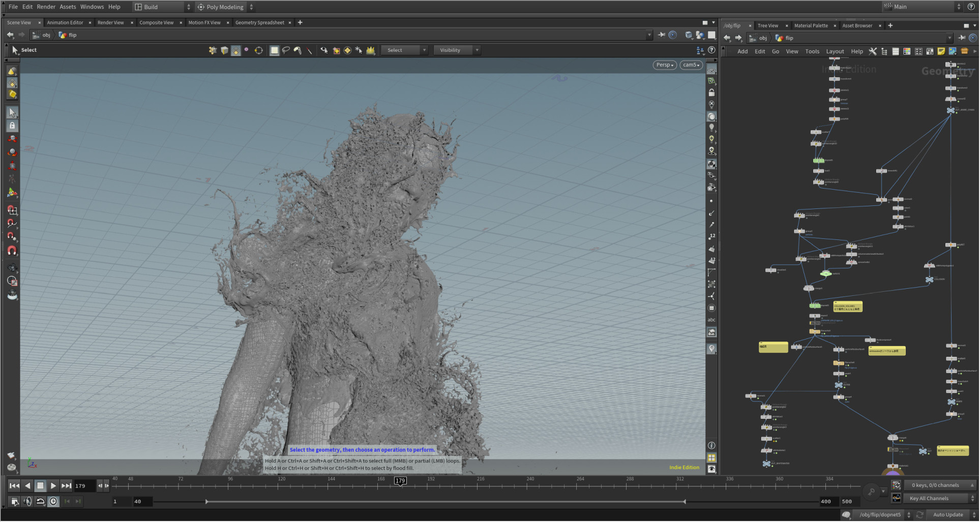Click the map pin icon on viewport right toolbar

[x=711, y=349]
